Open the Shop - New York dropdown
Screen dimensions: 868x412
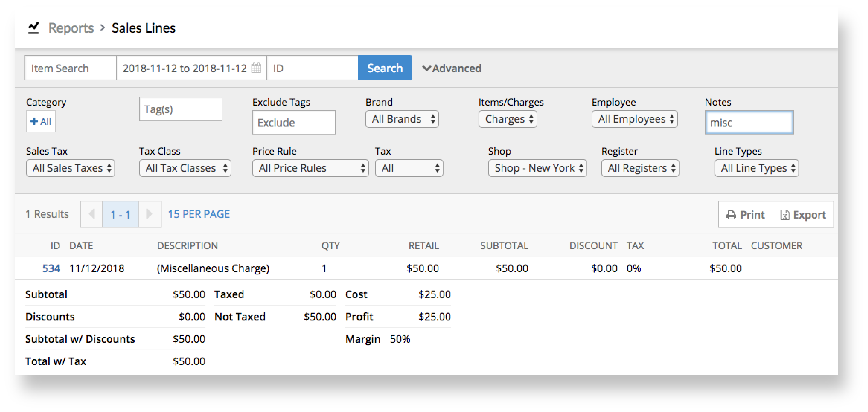538,168
